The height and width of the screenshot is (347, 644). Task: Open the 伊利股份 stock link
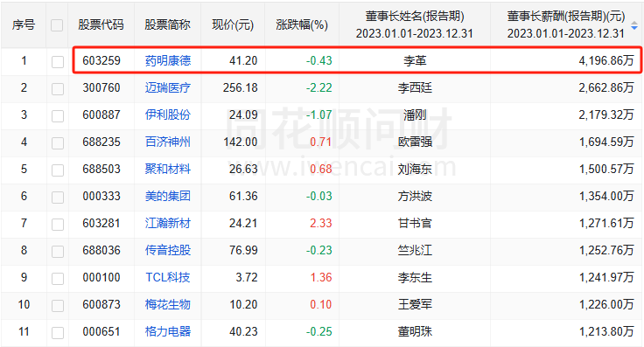click(x=168, y=115)
